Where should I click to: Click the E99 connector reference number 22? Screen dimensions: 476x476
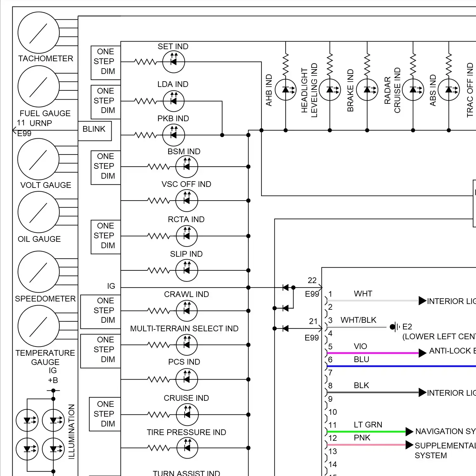tap(312, 280)
